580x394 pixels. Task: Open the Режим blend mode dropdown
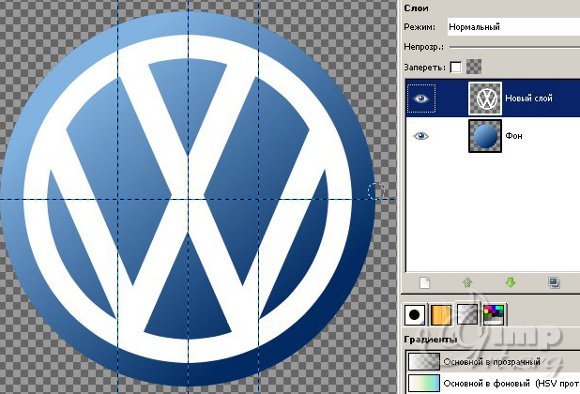point(513,27)
